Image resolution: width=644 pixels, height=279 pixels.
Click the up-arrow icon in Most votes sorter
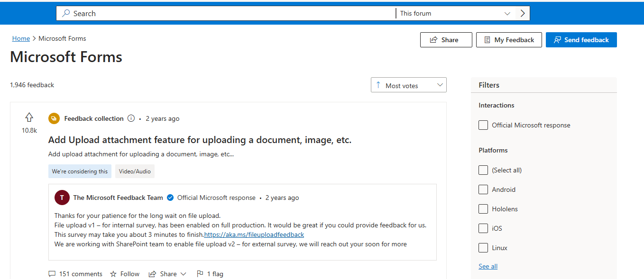click(x=378, y=85)
